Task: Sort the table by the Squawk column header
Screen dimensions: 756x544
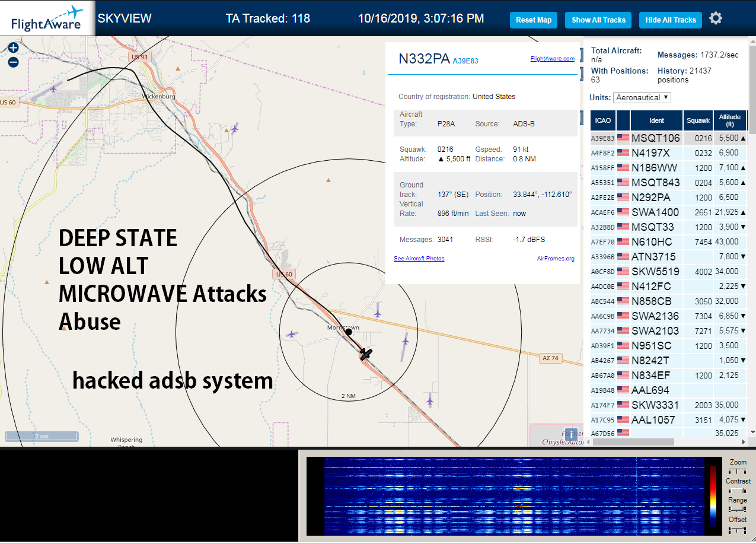Action: [x=698, y=120]
